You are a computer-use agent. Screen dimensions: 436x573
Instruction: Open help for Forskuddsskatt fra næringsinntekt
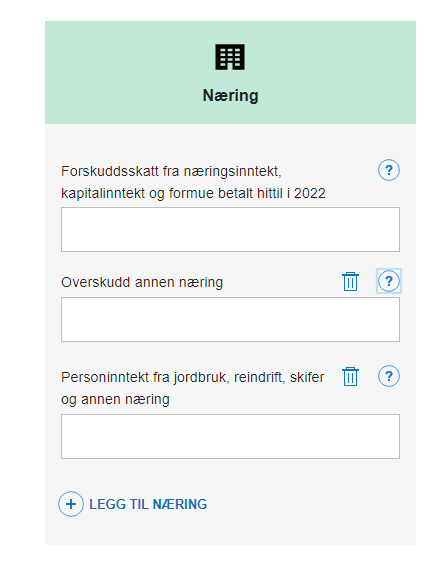[x=388, y=170]
